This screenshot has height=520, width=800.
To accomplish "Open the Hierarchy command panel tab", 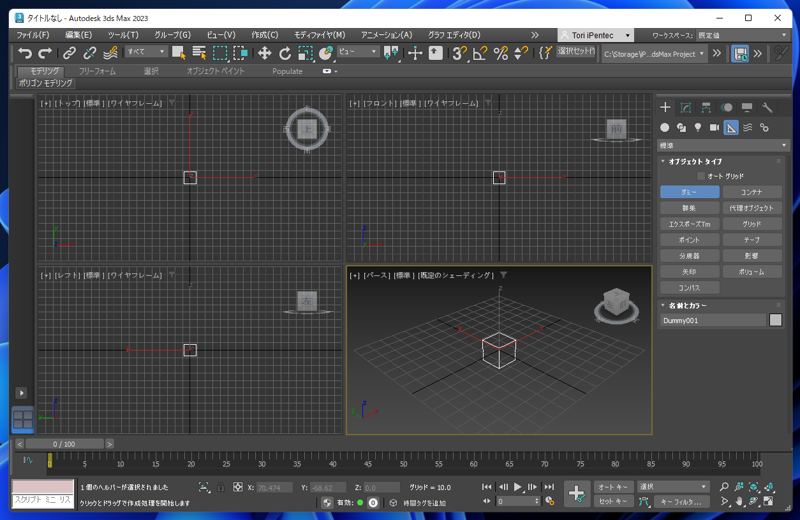I will coord(706,108).
